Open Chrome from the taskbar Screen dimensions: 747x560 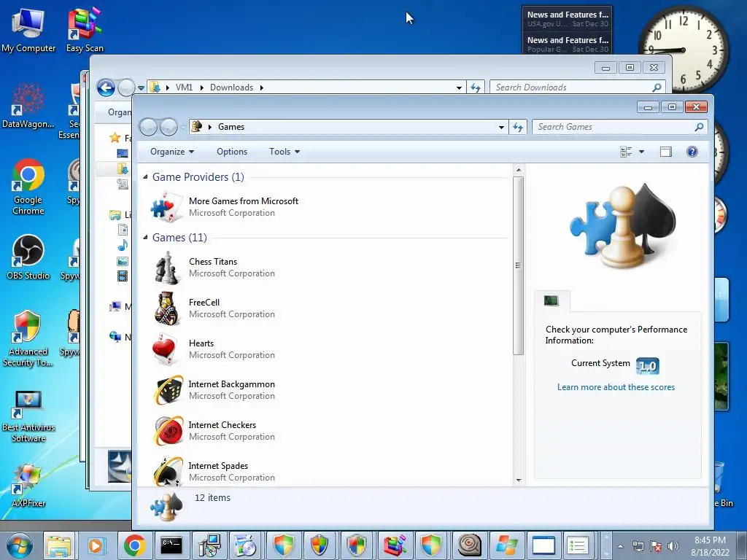click(134, 545)
